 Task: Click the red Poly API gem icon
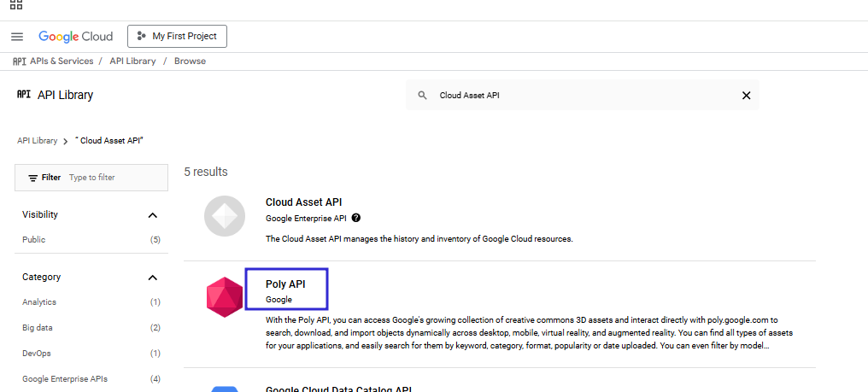pos(224,297)
